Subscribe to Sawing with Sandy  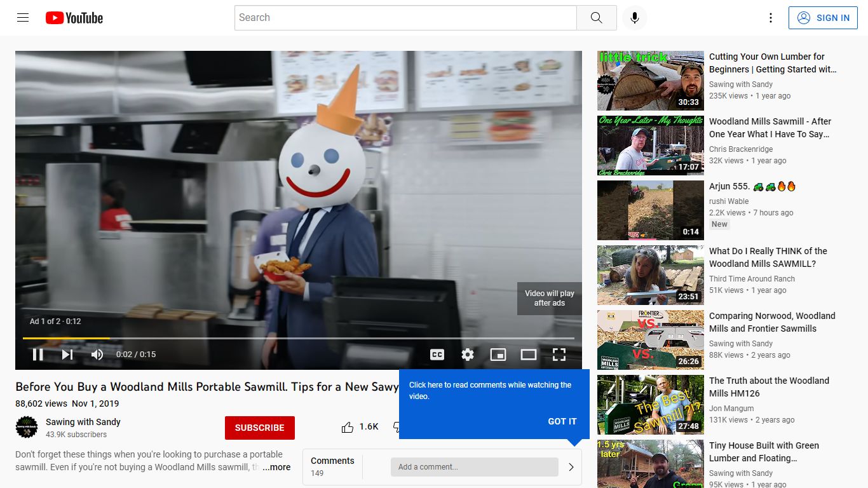tap(260, 428)
